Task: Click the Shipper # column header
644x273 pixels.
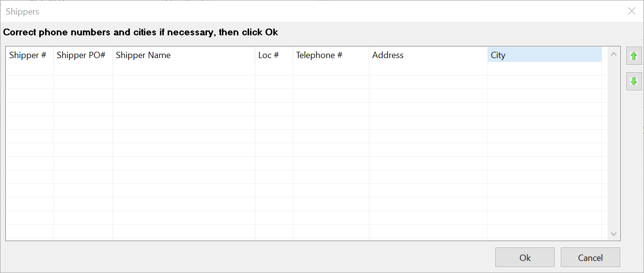Action: coord(28,55)
